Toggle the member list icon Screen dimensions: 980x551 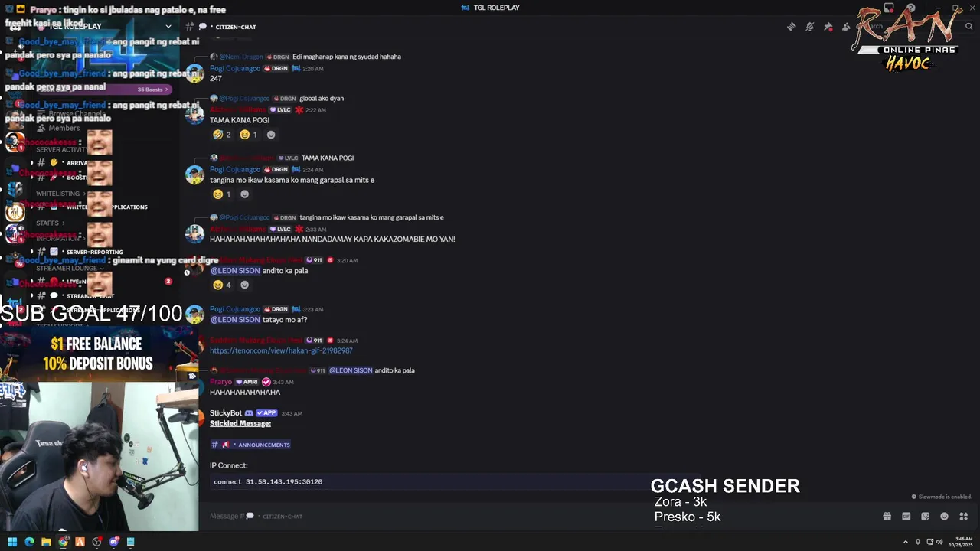coord(846,27)
